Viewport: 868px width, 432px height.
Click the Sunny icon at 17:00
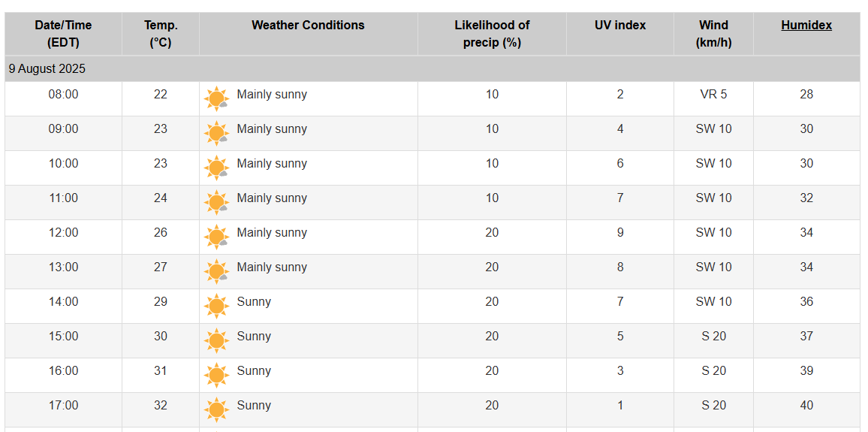[x=216, y=410]
